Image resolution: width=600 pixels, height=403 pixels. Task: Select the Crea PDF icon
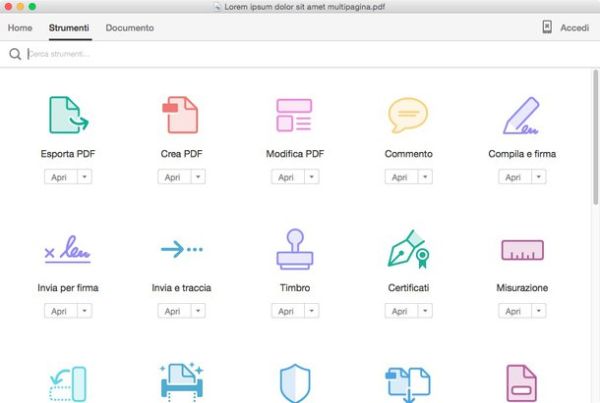click(x=181, y=115)
